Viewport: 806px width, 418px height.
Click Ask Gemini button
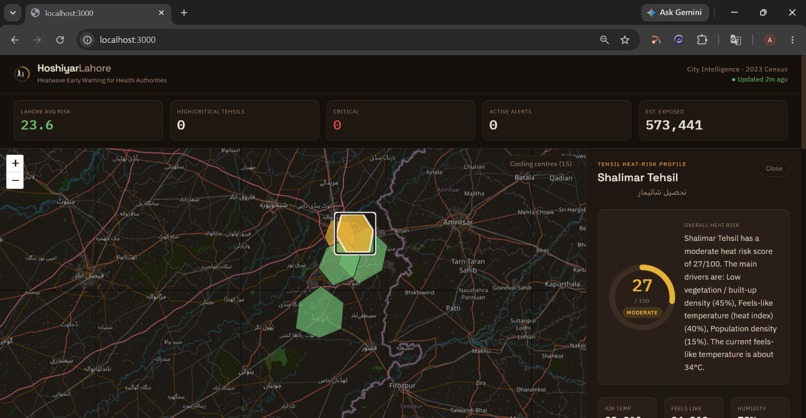[x=674, y=12]
